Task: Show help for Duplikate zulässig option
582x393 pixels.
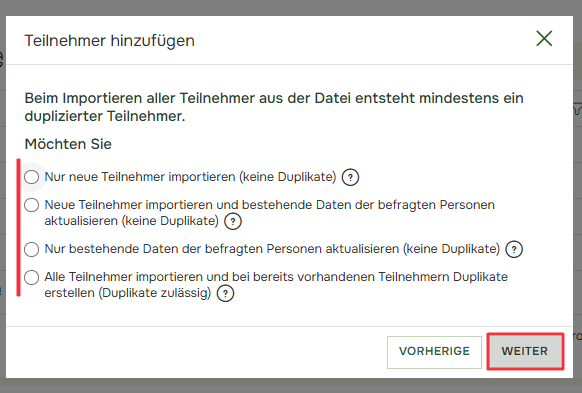Action: click(225, 294)
